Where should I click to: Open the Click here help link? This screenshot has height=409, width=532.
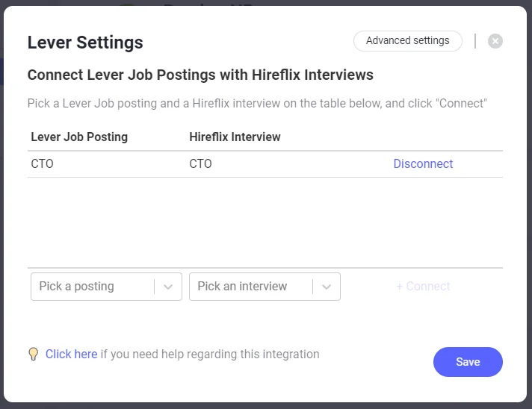click(71, 354)
